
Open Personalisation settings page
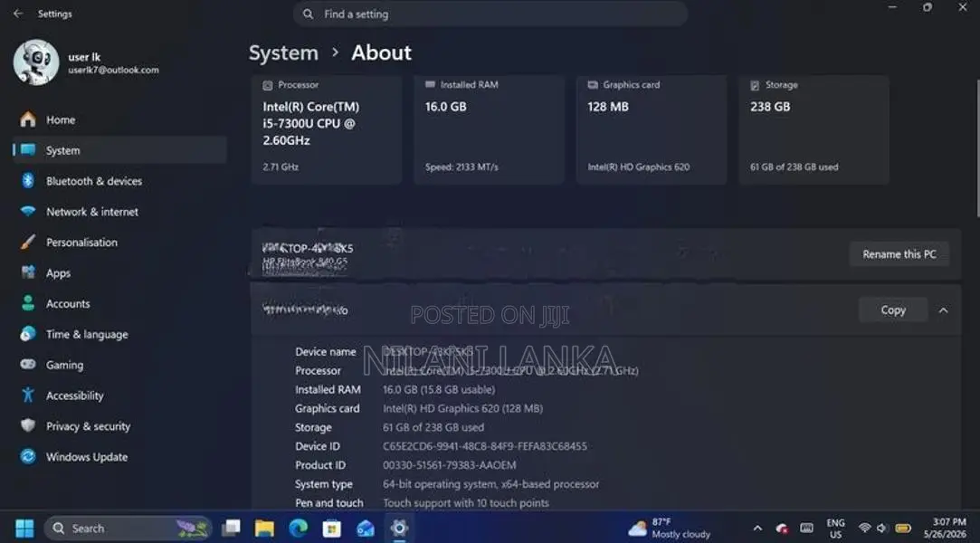(119, 242)
